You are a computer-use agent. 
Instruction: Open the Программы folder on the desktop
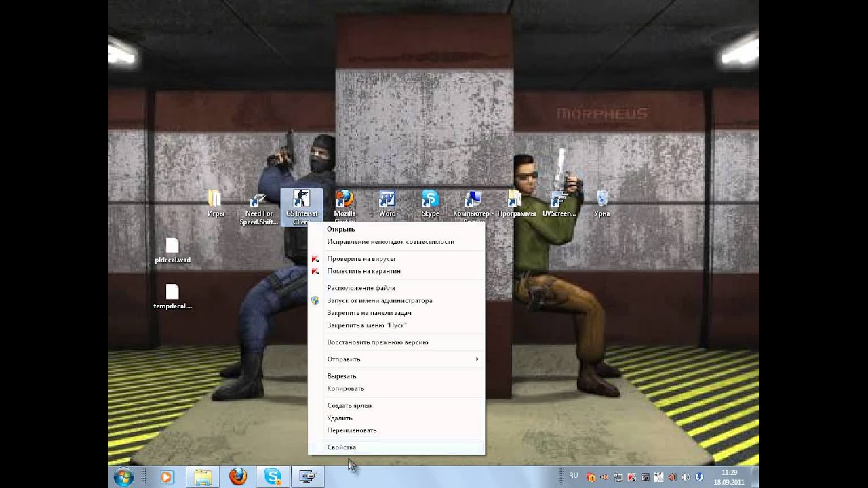click(515, 203)
